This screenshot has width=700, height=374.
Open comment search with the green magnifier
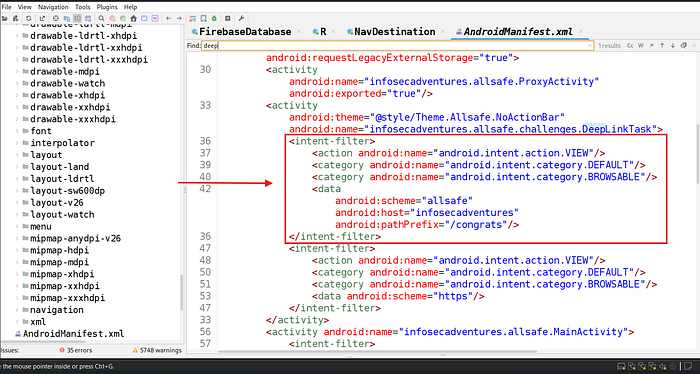(x=123, y=18)
